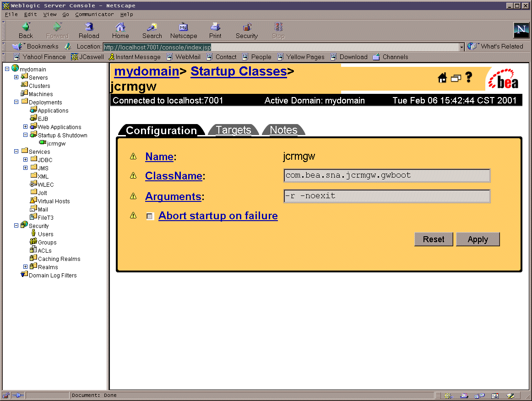The height and width of the screenshot is (401, 532).
Task: Follow the Startup Classes breadcrumb link
Action: [x=239, y=71]
